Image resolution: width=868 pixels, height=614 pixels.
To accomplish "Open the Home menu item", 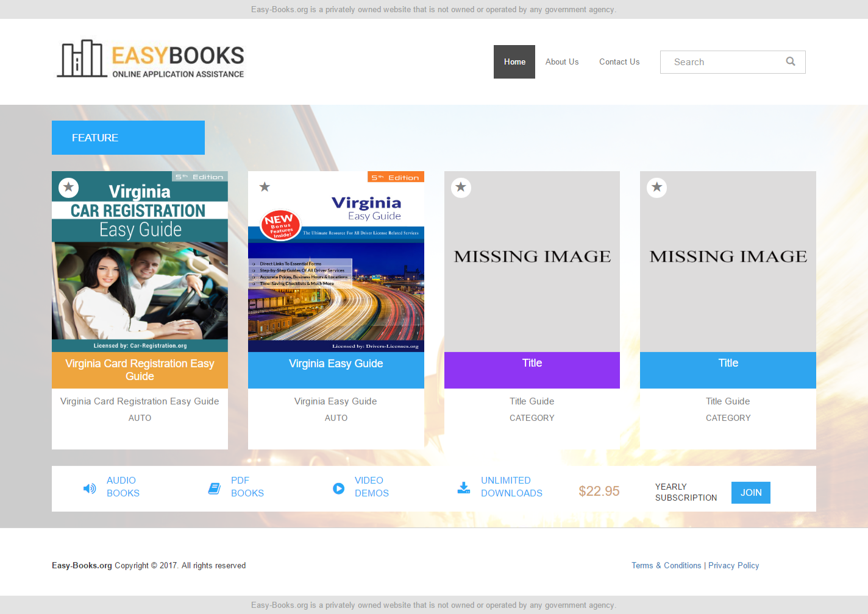I will (514, 62).
